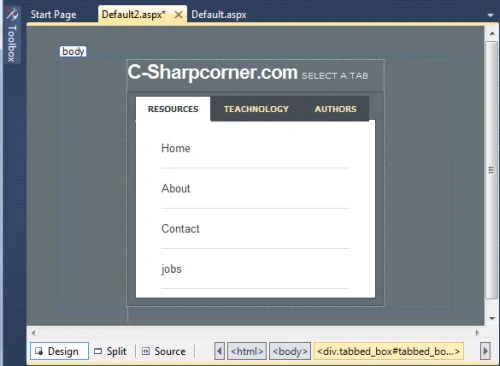Viewport: 500px width, 366px height.
Task: Select the RESOURCES tab
Action: tap(173, 109)
